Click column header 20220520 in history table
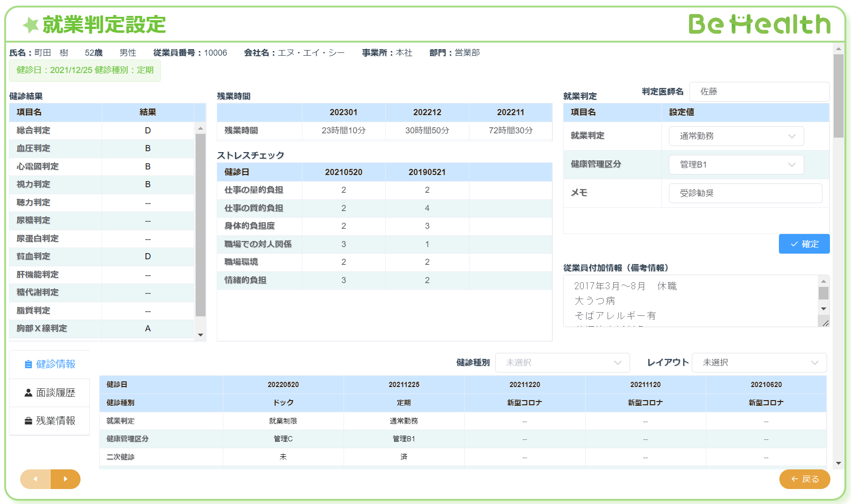Image resolution: width=851 pixels, height=504 pixels. [x=283, y=385]
